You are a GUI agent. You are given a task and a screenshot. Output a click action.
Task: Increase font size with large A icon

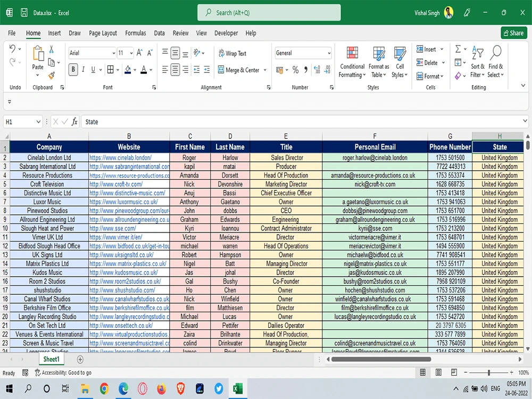point(139,53)
